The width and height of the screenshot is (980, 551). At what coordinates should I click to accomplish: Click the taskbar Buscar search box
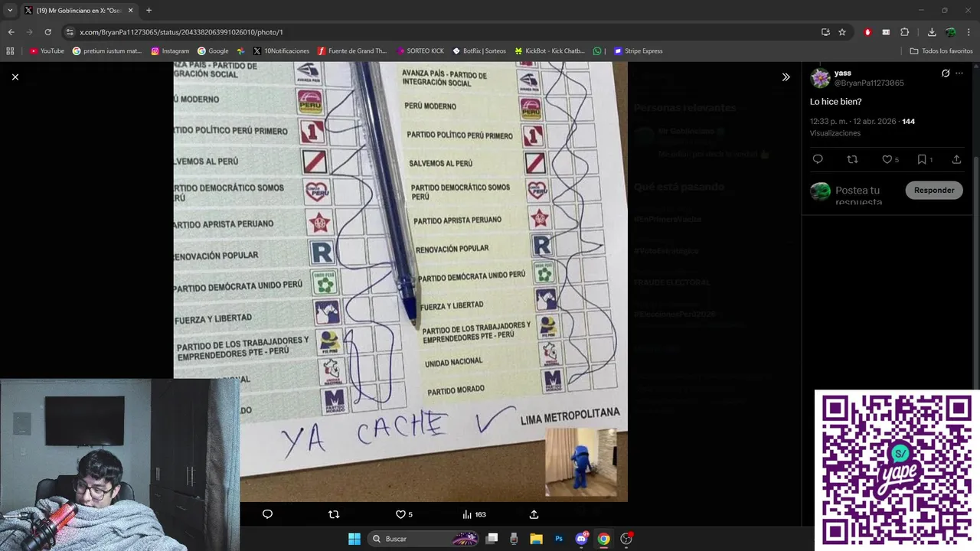coord(423,539)
